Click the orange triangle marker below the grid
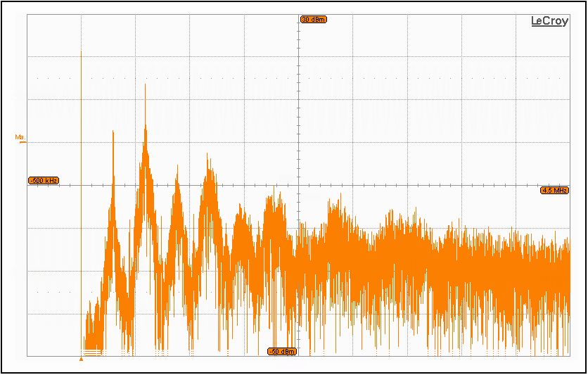The width and height of the screenshot is (588, 375). point(81,359)
